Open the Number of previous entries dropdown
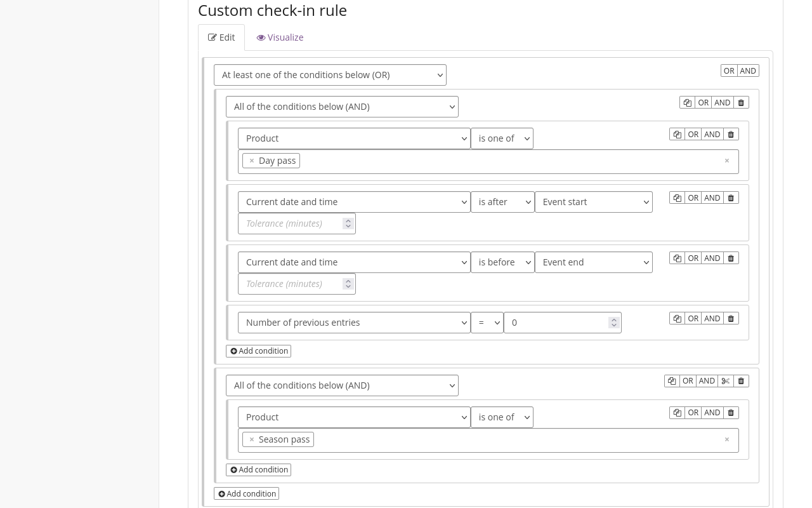Screen dimensions: 812x508 (354, 323)
